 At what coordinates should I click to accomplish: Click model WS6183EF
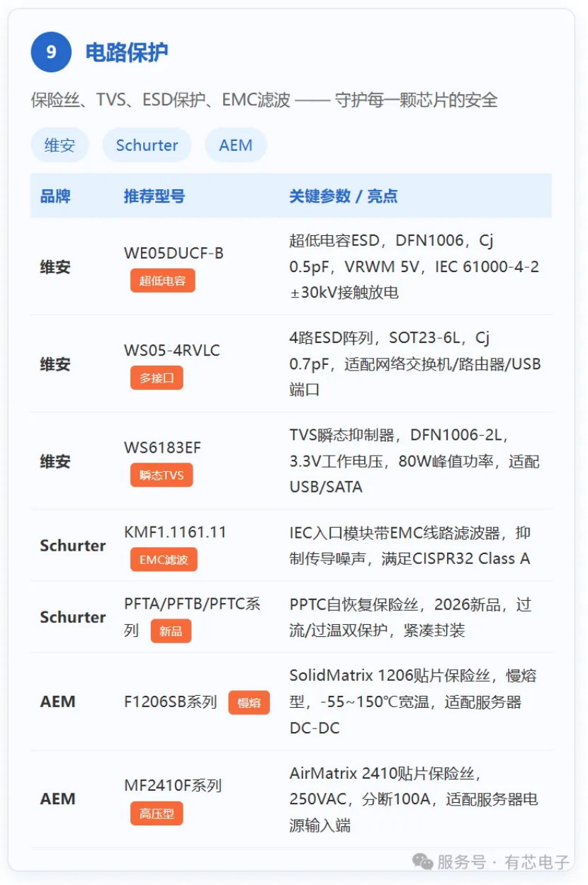click(162, 447)
